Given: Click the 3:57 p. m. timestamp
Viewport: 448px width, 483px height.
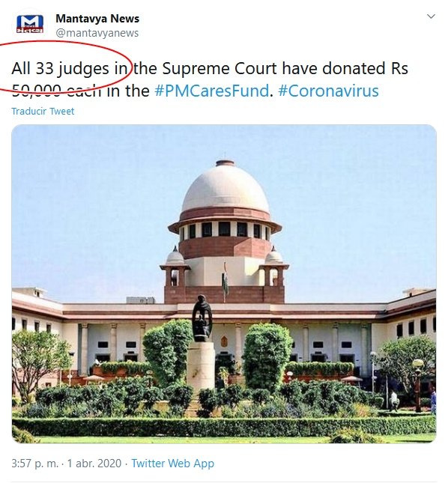Looking at the screenshot, I should tap(34, 464).
